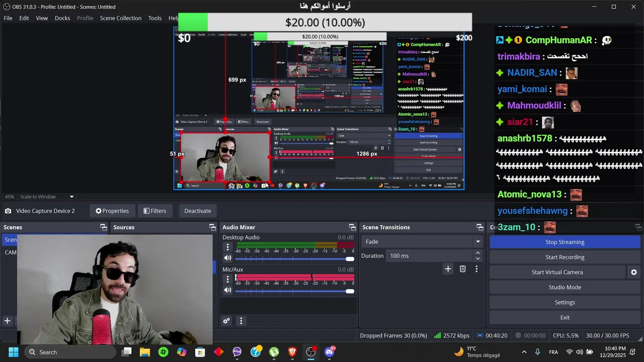Open Audio Mixer advanced properties gears icon
The height and width of the screenshot is (362, 644).
[226, 321]
